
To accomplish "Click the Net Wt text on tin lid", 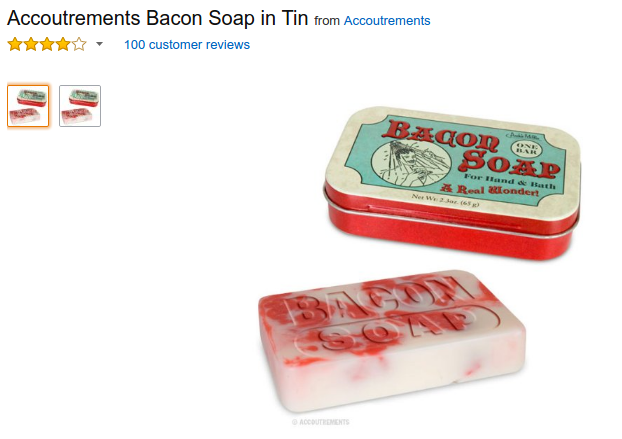I will (x=445, y=200).
